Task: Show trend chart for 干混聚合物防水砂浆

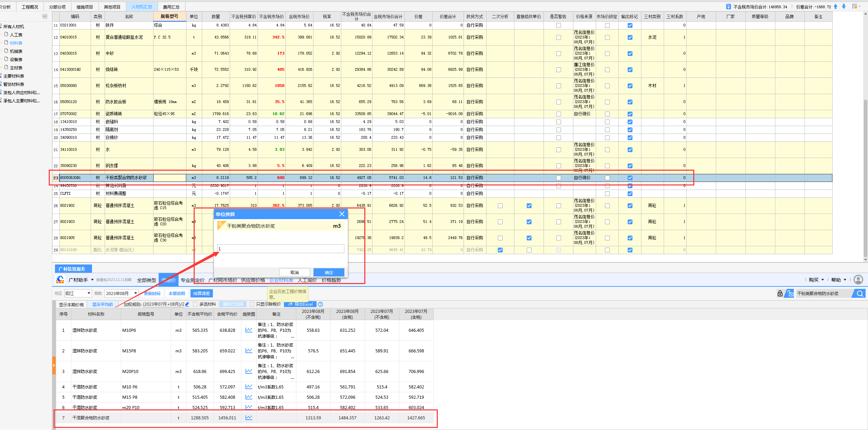Action: click(249, 418)
